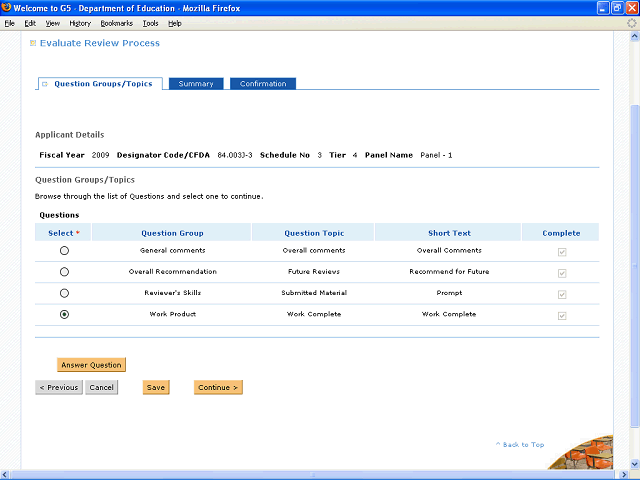Screen dimensions: 640x480
Task: Follow the Back to Top link
Action: 523,444
